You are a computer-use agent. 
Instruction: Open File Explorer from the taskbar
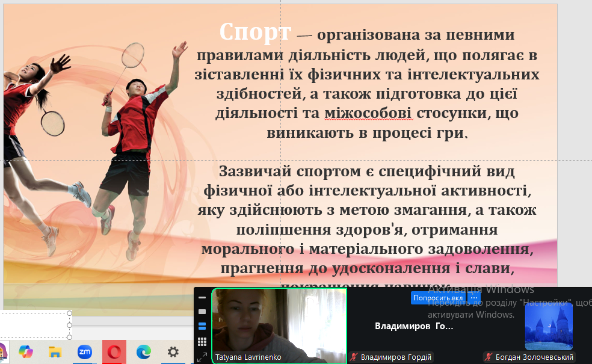pos(55,352)
